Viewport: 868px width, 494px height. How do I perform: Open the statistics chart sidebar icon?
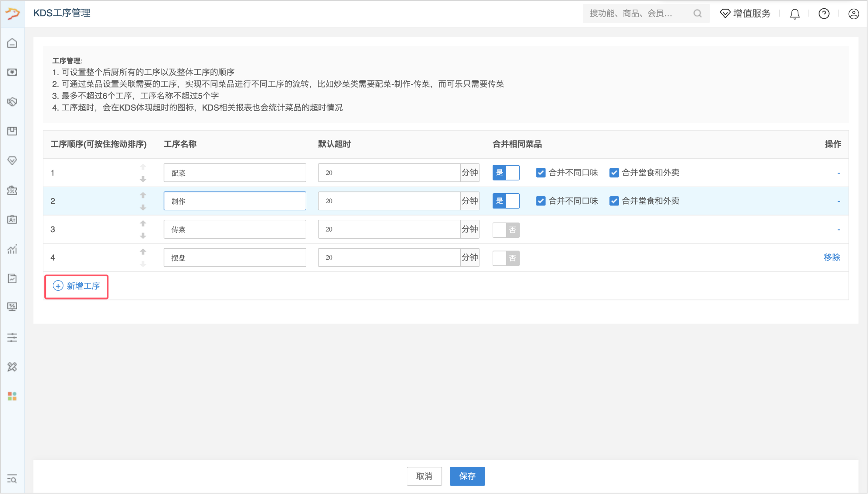coord(12,249)
